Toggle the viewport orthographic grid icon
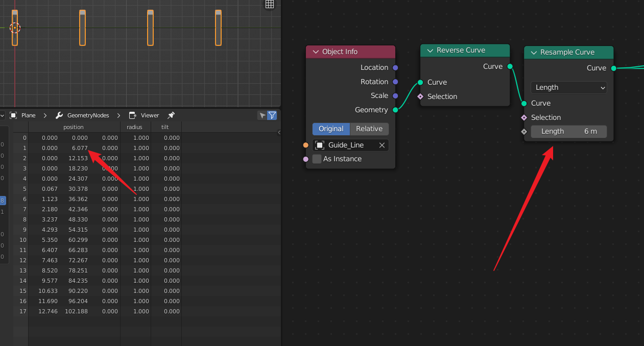 pyautogui.click(x=270, y=4)
